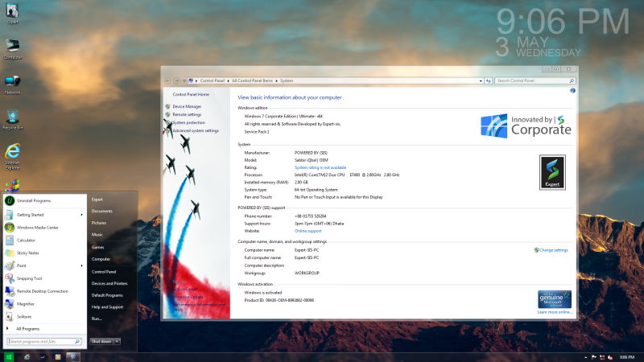Open Pictures from Start menu
This screenshot has height=362, width=644.
[98, 223]
